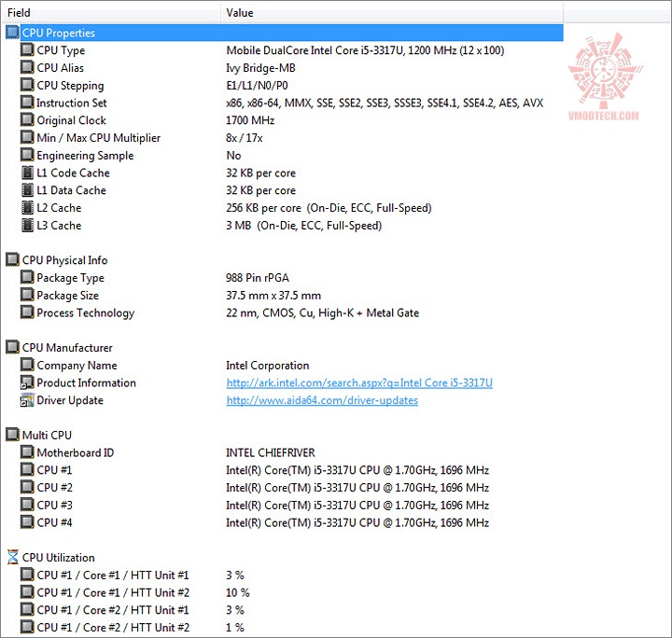Viewport: 672px width, 638px height.
Task: Click the CPU Type row icon
Action: [x=27, y=49]
